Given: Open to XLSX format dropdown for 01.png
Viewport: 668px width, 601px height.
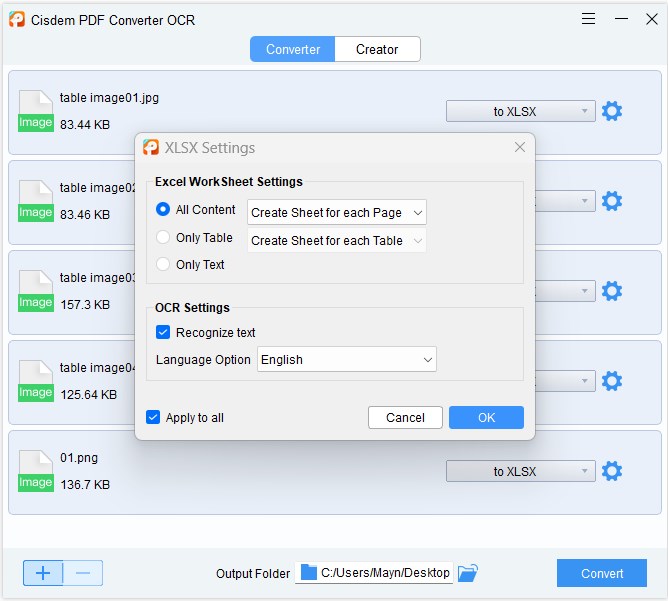Looking at the screenshot, I should [521, 471].
